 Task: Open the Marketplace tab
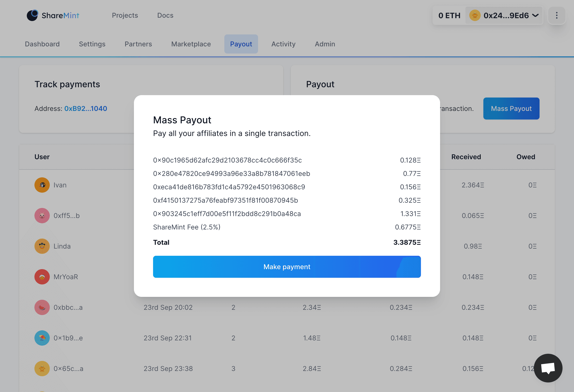pos(191,44)
